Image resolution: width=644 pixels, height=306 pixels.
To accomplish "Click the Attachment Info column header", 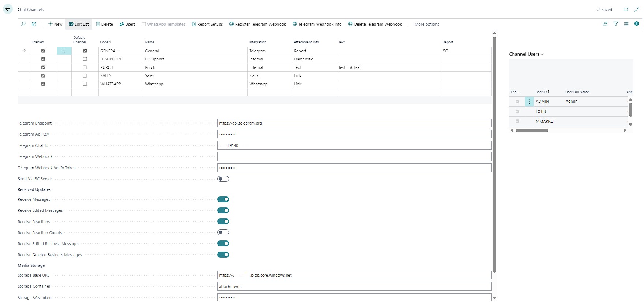I will click(x=306, y=42).
